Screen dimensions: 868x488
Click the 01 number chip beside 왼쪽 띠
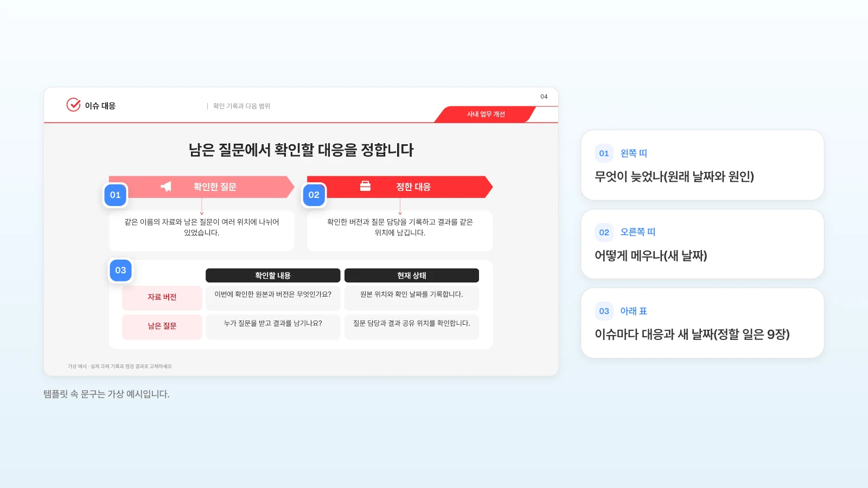pyautogui.click(x=604, y=153)
